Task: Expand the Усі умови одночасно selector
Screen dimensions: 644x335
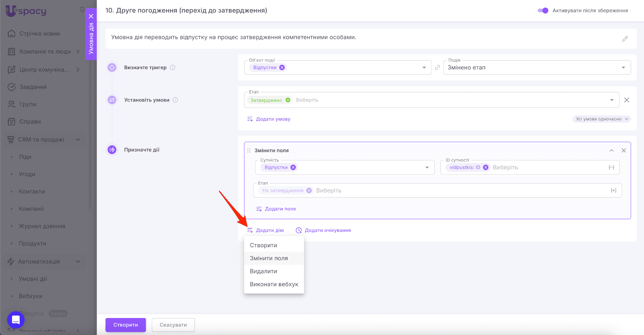Action: pos(601,119)
